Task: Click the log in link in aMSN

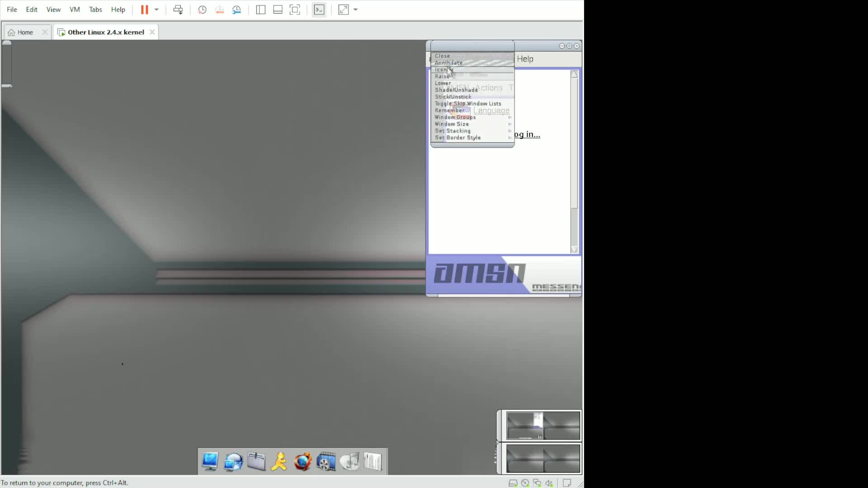Action: click(527, 134)
